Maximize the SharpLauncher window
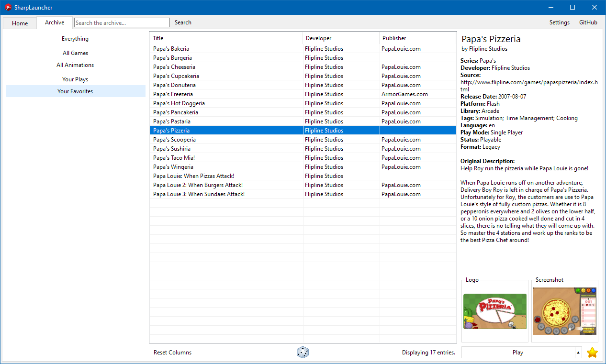The height and width of the screenshot is (364, 606). 572,7
